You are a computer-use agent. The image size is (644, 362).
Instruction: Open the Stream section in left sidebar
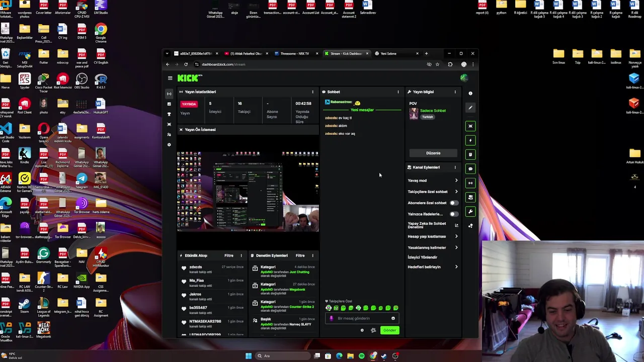coord(169,94)
